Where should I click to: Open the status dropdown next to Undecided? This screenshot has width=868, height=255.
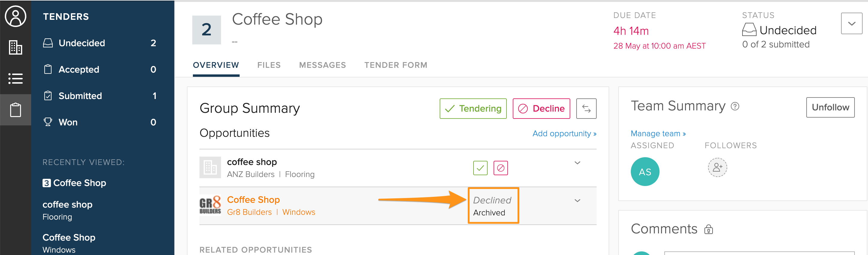pyautogui.click(x=852, y=24)
